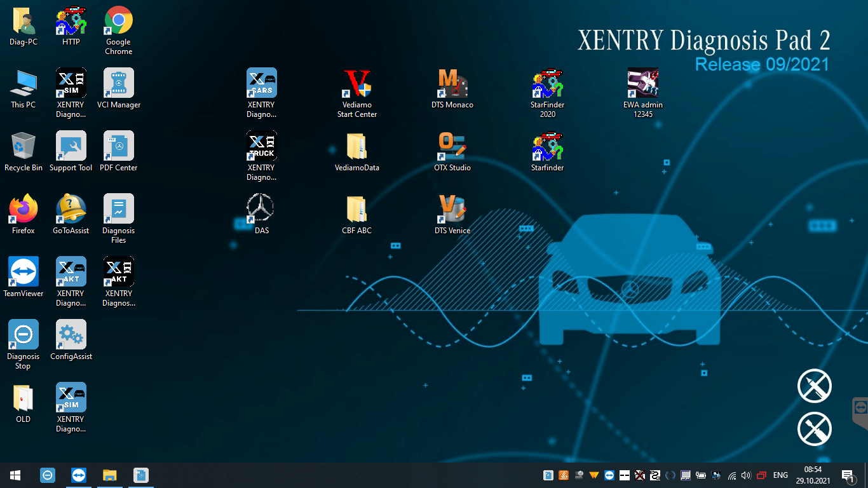The height and width of the screenshot is (488, 868).
Task: Open the GoToAssist shortcut
Action: pos(71,215)
